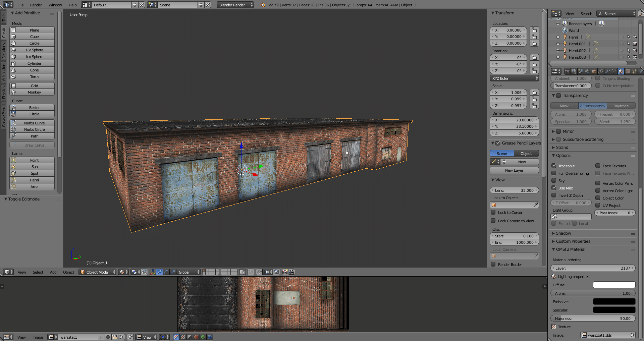
Task: Click the white Diffuse color swatch
Action: tap(614, 285)
